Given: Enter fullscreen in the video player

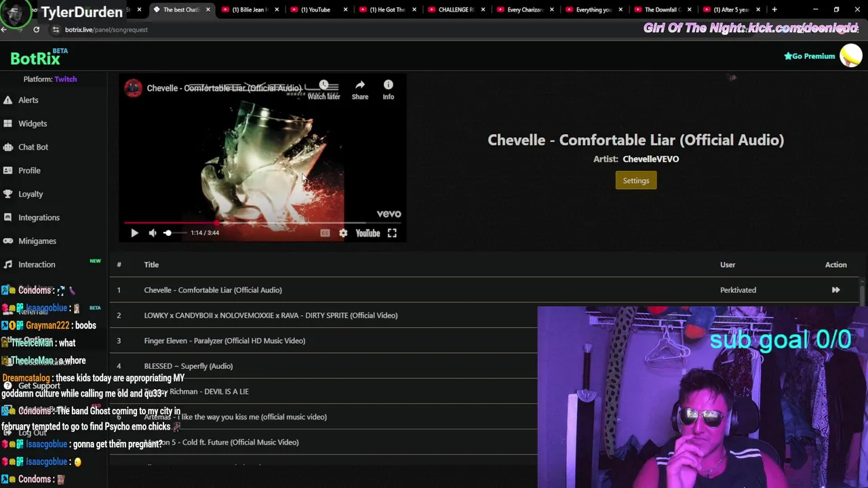Looking at the screenshot, I should pyautogui.click(x=392, y=233).
